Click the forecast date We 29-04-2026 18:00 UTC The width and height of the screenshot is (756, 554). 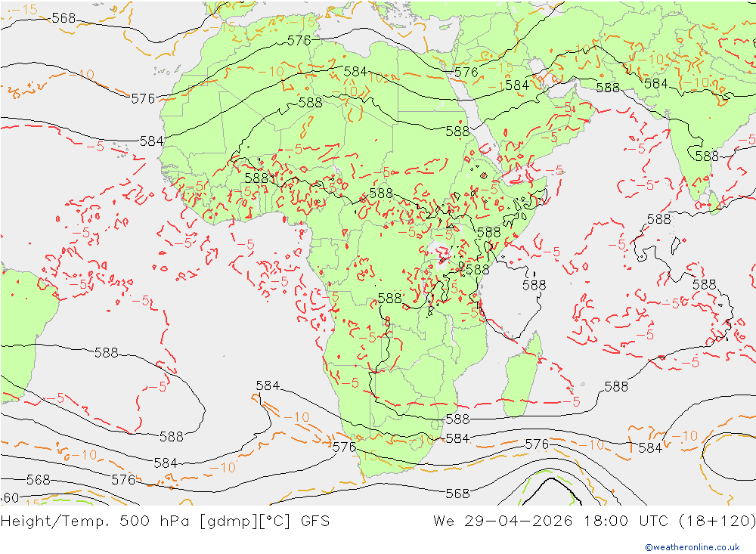click(550, 522)
